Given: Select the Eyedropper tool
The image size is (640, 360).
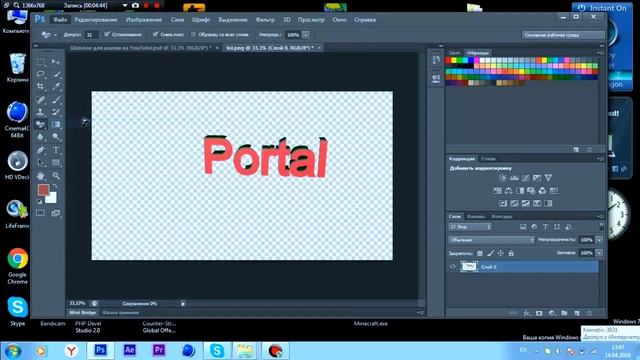Looking at the screenshot, I should point(56,86).
